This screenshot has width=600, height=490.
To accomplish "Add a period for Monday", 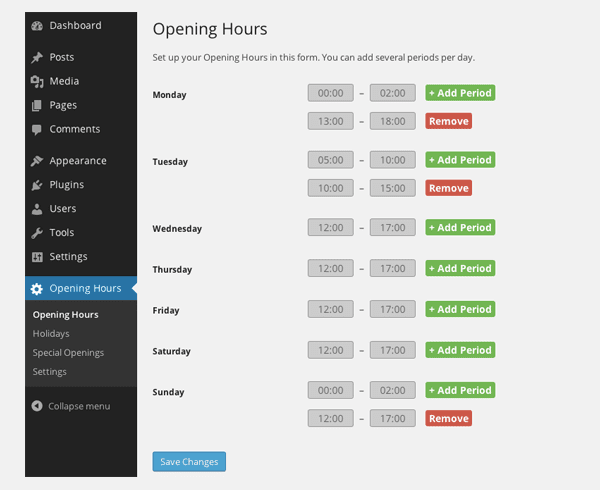I will [460, 93].
